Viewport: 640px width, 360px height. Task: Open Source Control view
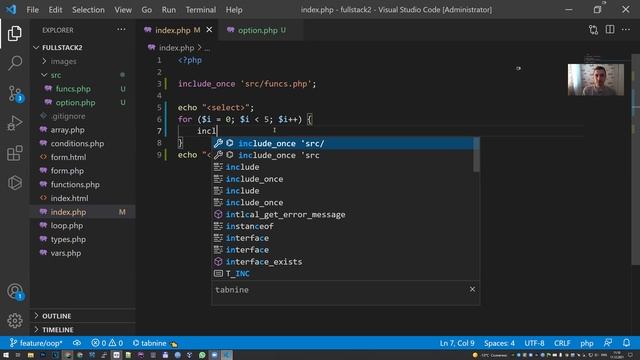pyautogui.click(x=15, y=93)
